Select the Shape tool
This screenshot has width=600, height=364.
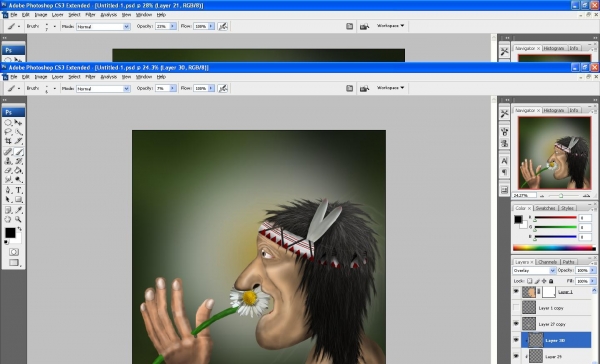click(18, 199)
